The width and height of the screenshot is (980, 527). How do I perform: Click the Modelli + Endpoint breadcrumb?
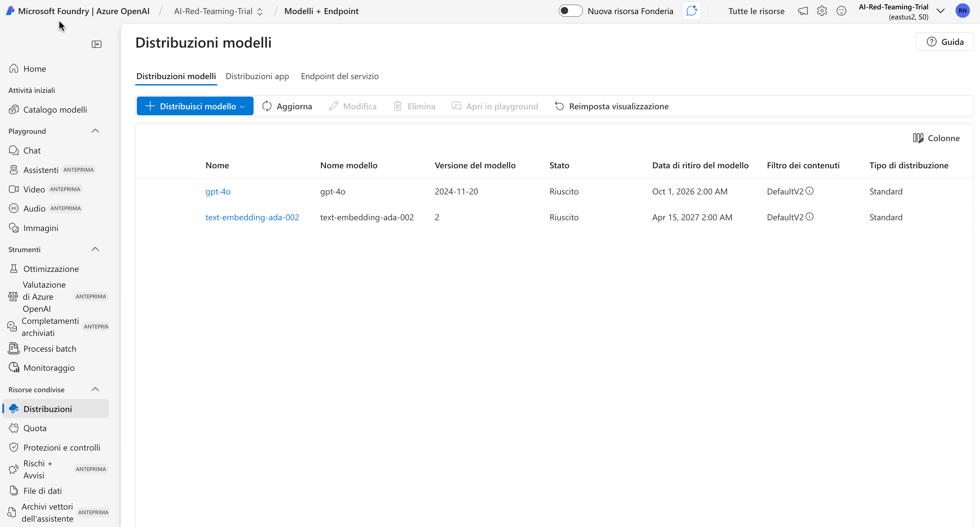click(x=321, y=11)
